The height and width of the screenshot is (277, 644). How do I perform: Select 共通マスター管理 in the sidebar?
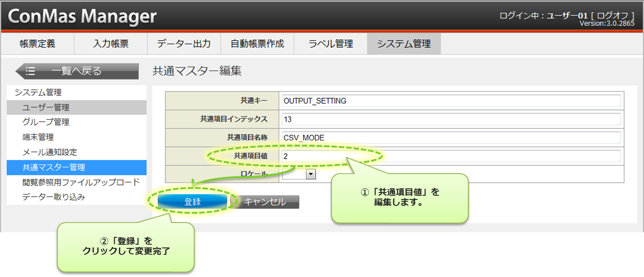[54, 167]
